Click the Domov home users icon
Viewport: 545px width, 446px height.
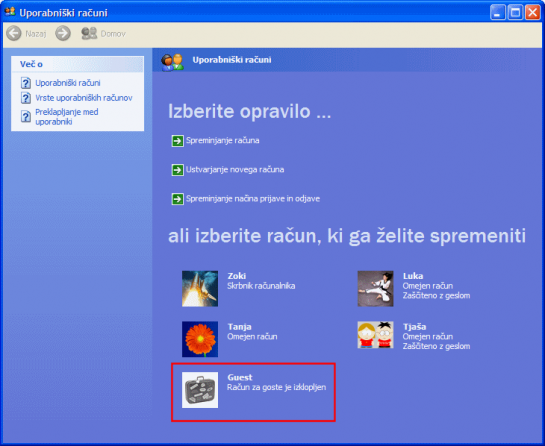89,33
